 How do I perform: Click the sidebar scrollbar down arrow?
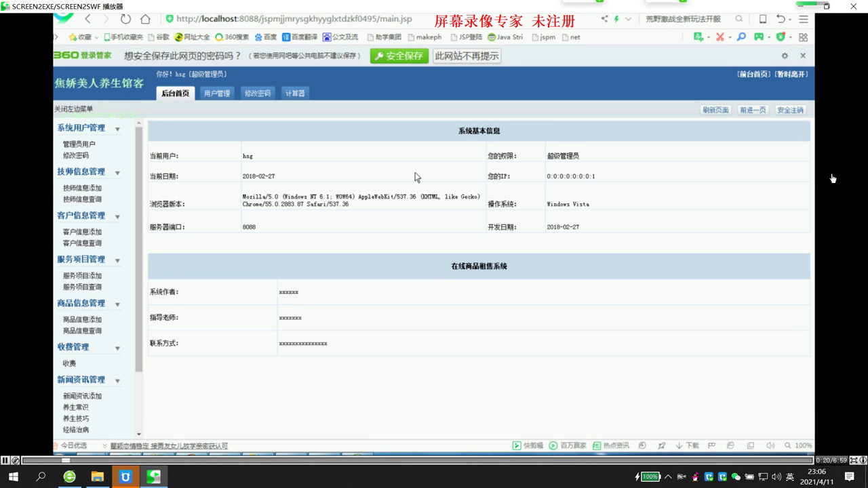[x=139, y=434]
